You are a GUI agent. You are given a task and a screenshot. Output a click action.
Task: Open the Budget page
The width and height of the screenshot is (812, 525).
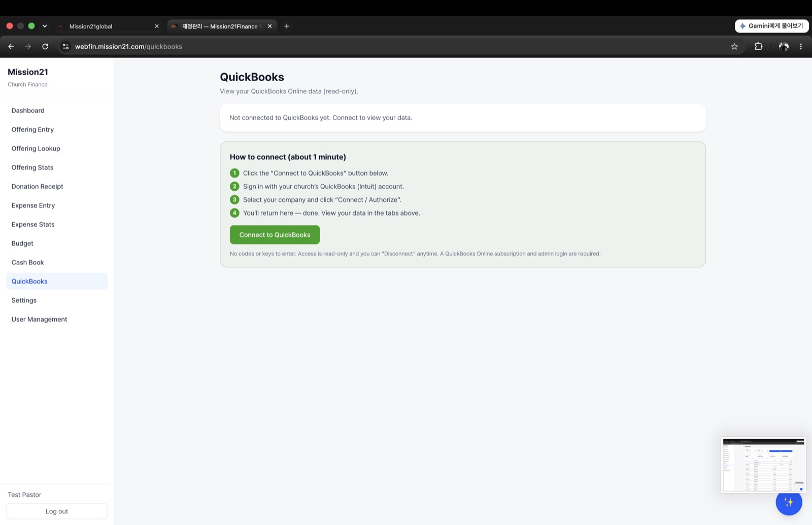(x=57, y=243)
